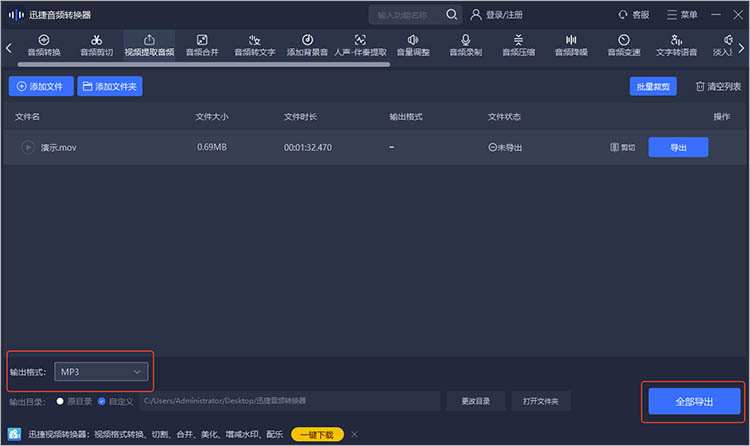The width and height of the screenshot is (750, 446).
Task: Select the 音频剪切 audio cut tool
Action: tap(97, 45)
